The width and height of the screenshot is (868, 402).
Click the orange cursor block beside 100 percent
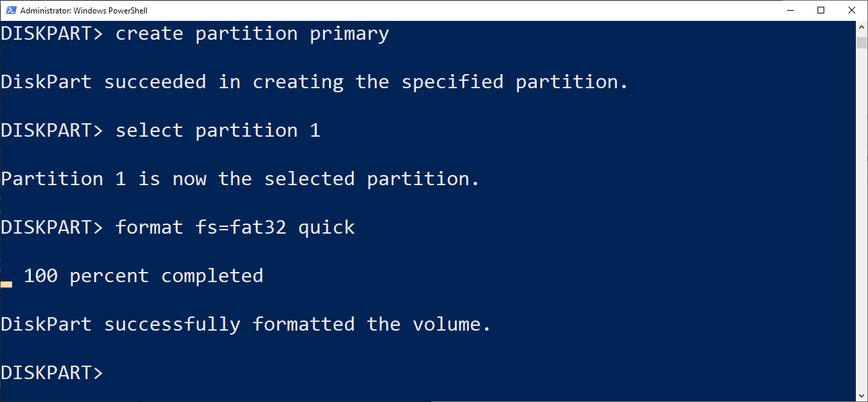click(6, 284)
